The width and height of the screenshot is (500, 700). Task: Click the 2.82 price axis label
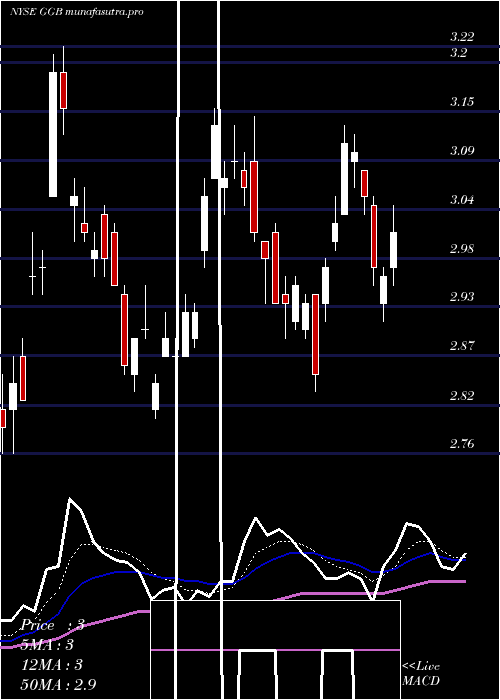coord(462,396)
